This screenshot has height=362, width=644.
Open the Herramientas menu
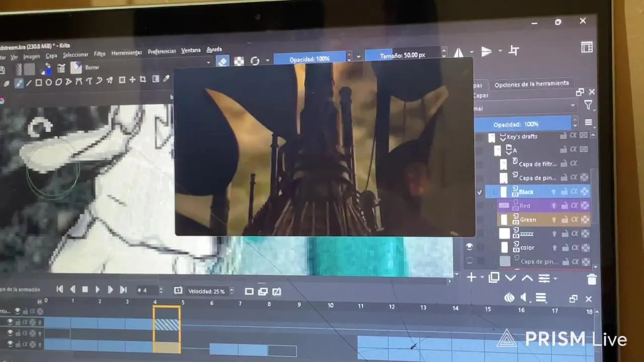127,53
